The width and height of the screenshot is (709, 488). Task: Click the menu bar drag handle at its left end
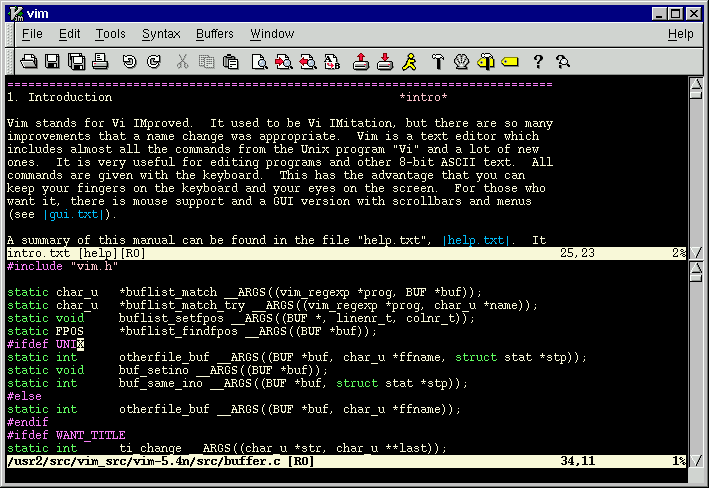(x=9, y=34)
